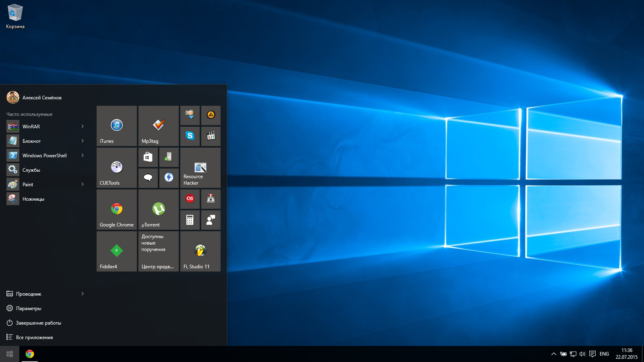Open the handshake with arrow tile

pyautogui.click(x=190, y=115)
